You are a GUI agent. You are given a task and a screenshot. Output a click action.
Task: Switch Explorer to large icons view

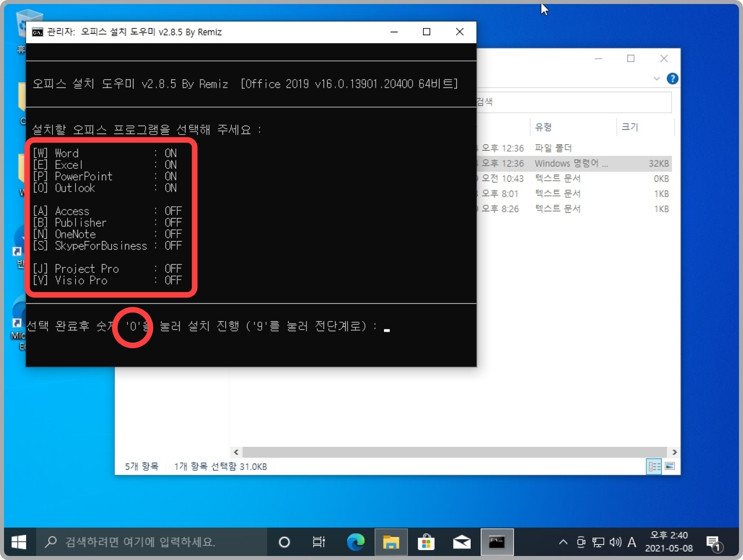tap(670, 466)
